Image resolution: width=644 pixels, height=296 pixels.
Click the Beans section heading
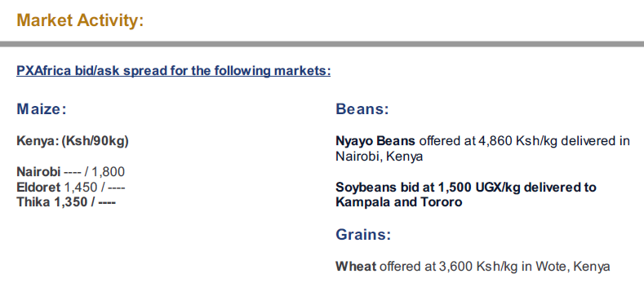click(x=362, y=109)
